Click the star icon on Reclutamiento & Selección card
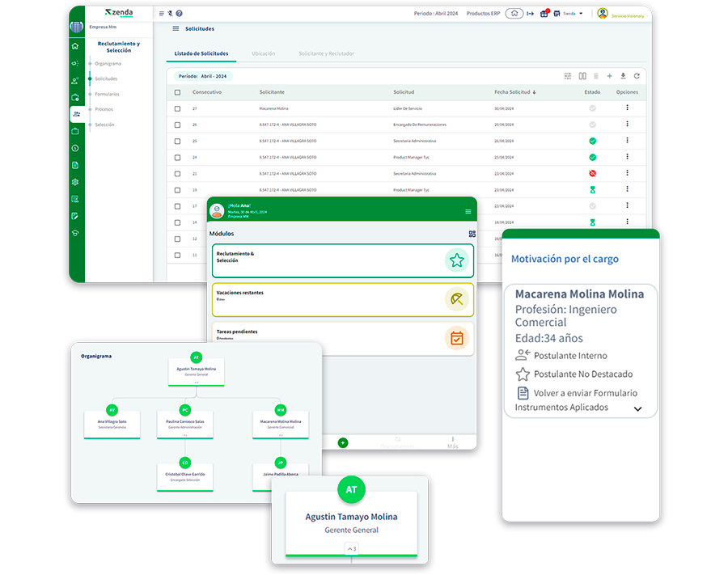 coord(456,260)
